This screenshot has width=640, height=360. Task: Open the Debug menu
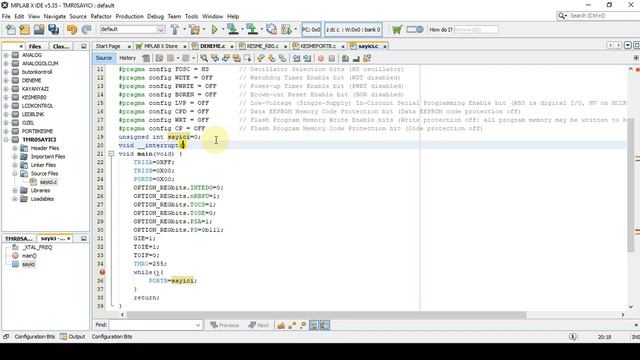(155, 16)
